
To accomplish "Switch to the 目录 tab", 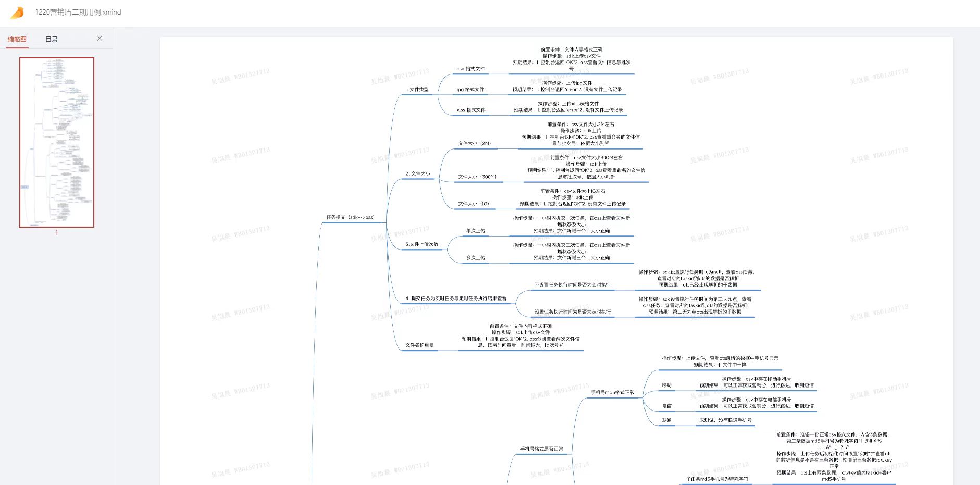I will click(x=52, y=39).
